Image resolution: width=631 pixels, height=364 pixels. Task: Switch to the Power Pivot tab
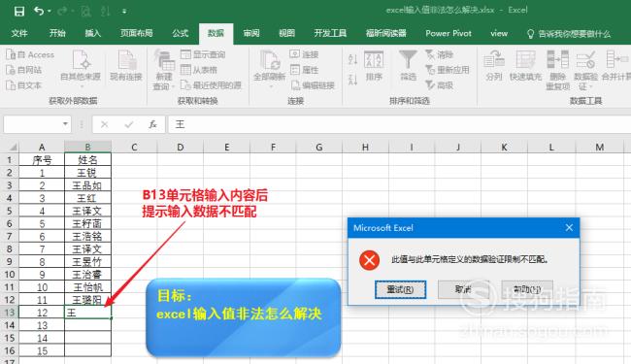(448, 33)
